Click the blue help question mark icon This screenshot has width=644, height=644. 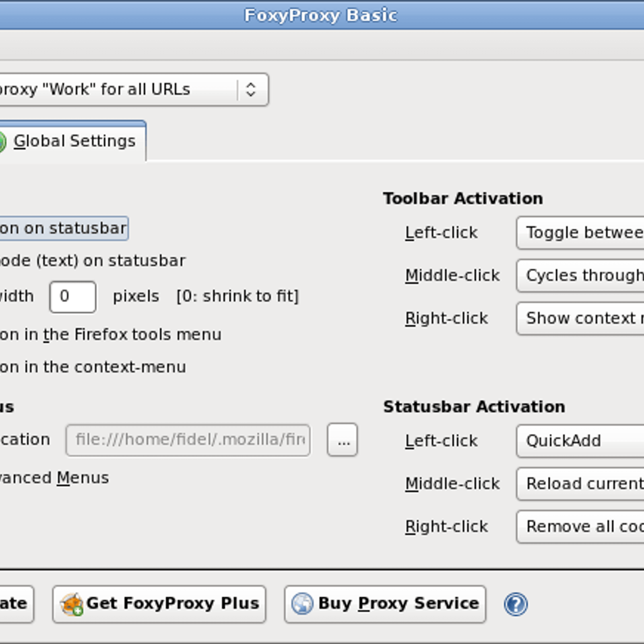click(516, 604)
